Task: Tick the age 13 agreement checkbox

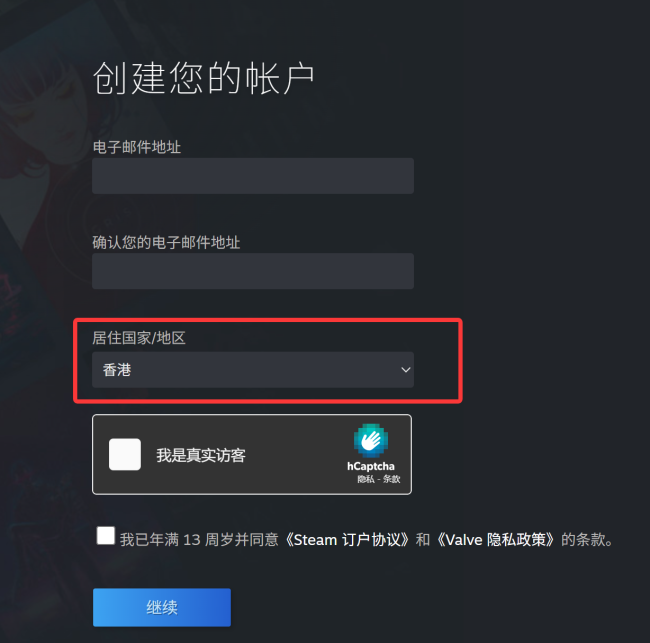Action: tap(106, 536)
